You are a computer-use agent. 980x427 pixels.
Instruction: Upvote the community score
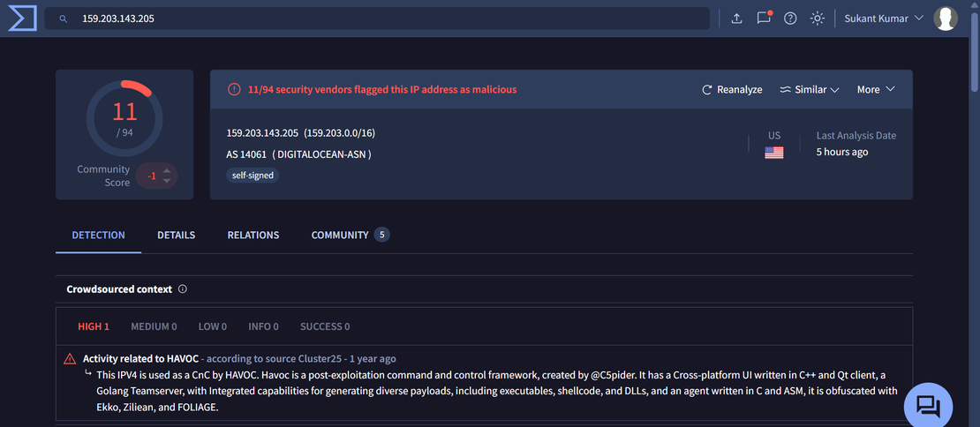point(167,170)
